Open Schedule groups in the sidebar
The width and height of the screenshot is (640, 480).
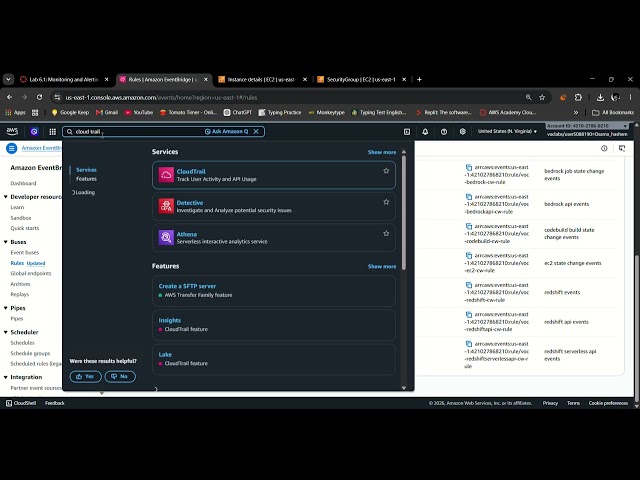[x=30, y=353]
